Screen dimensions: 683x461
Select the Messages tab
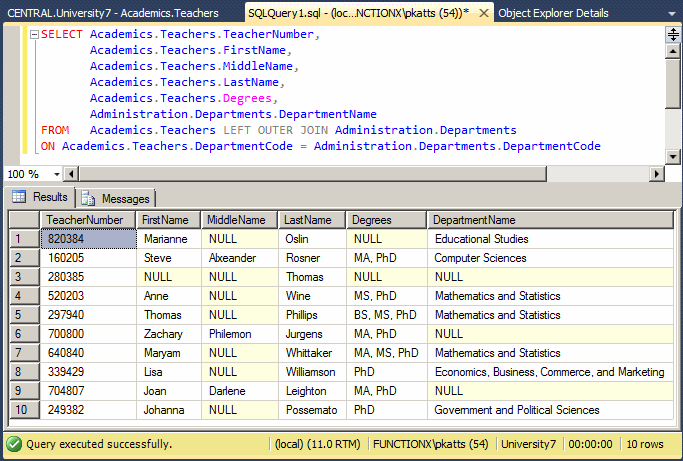pyautogui.click(x=116, y=199)
